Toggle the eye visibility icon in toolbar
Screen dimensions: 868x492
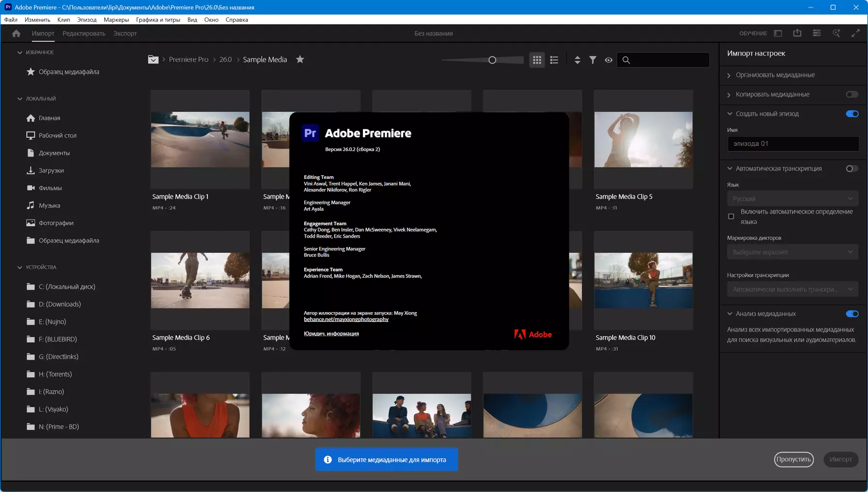tap(608, 60)
